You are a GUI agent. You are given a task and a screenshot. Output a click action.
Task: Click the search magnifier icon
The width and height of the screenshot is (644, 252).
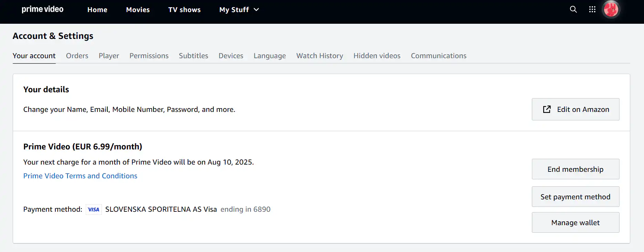click(573, 10)
